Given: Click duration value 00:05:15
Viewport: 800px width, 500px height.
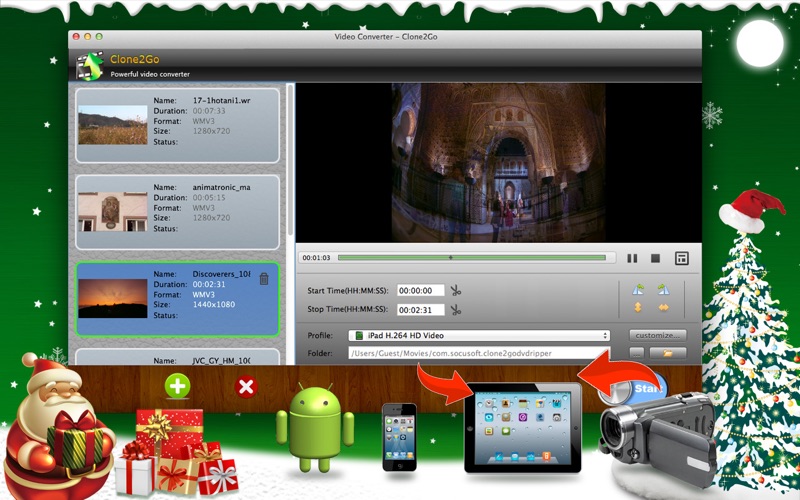Looking at the screenshot, I should point(209,197).
